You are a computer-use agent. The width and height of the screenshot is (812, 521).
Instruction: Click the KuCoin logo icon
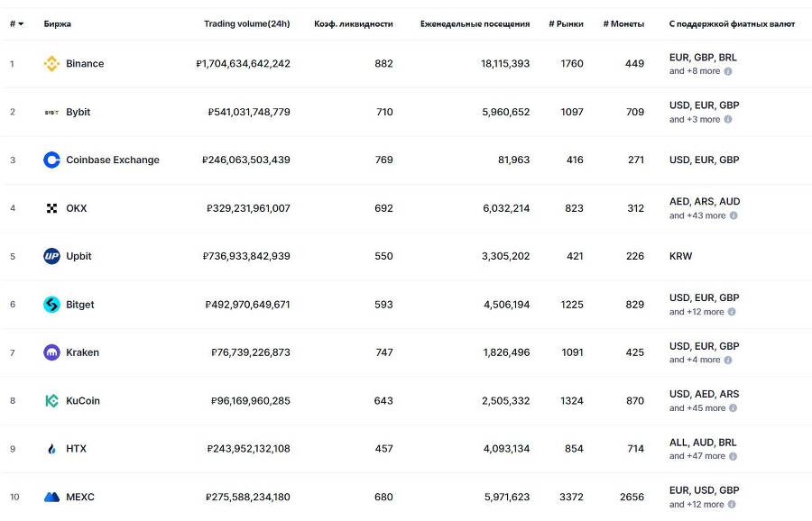[x=51, y=401]
